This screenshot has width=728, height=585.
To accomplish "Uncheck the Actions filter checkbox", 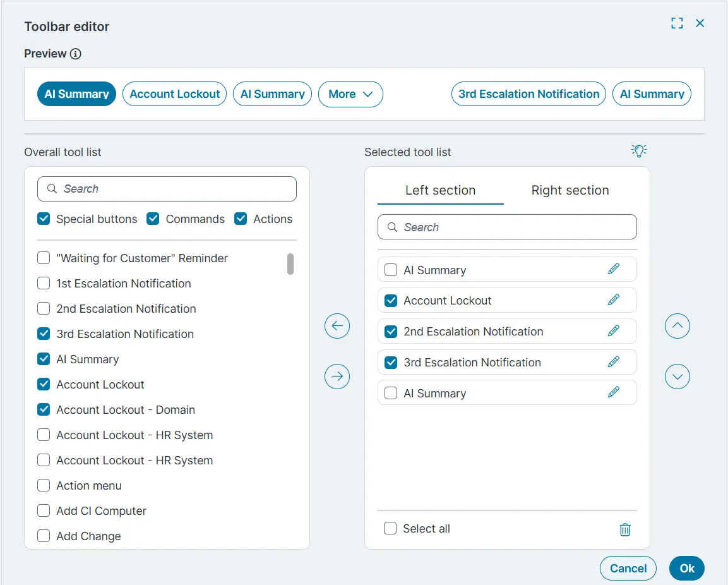I will point(241,219).
